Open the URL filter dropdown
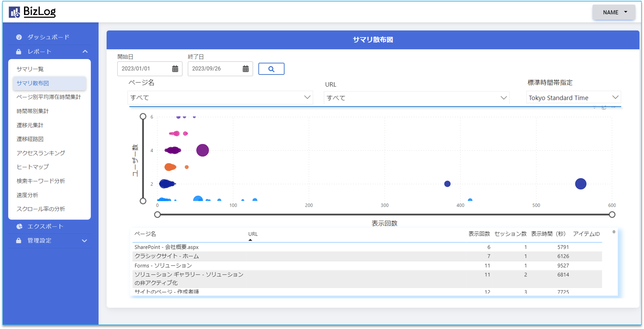Screen dimensions: 644x329 pos(416,98)
